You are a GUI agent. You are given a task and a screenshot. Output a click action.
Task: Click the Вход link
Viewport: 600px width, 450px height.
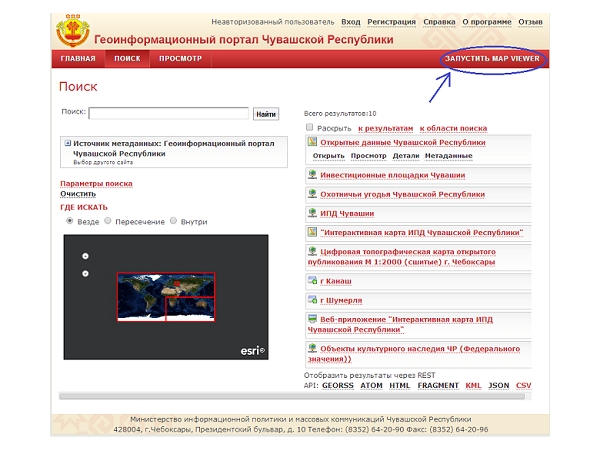tap(351, 22)
